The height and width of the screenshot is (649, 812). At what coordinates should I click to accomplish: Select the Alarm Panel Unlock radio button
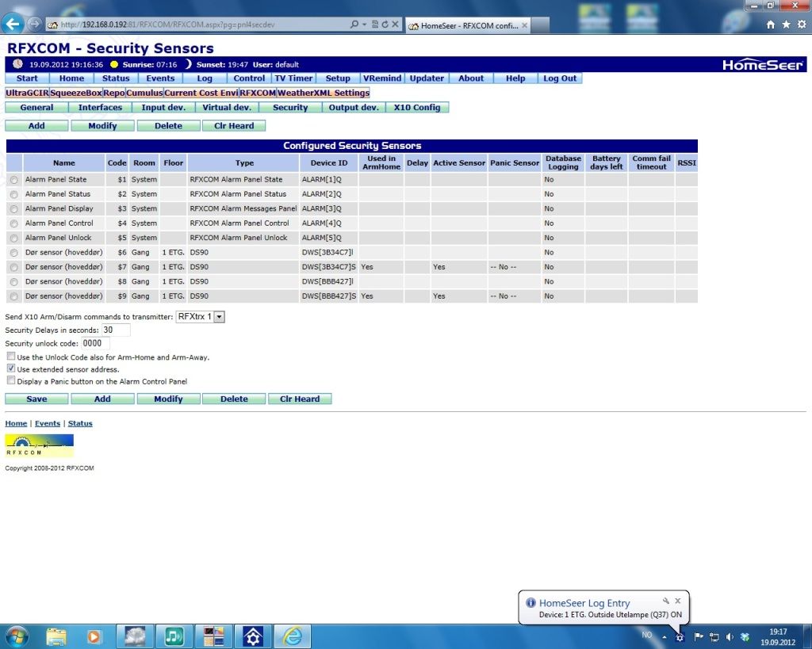coord(14,238)
